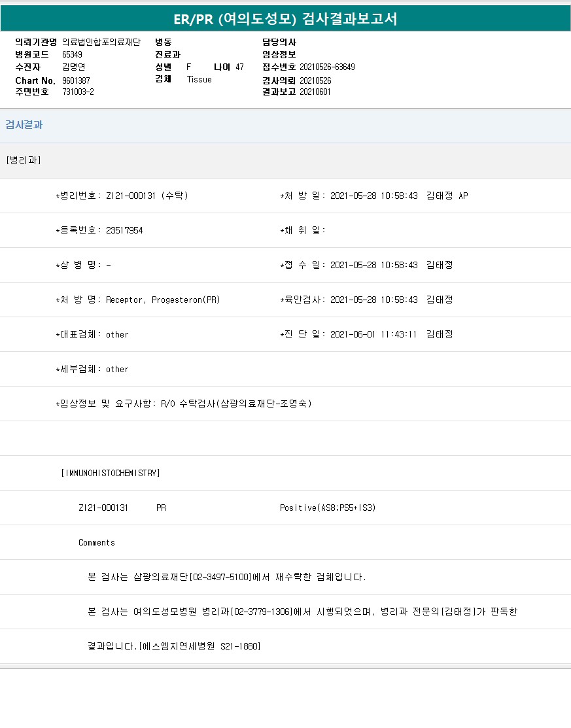Select the age value 47
The width and height of the screenshot is (571, 728).
click(239, 67)
